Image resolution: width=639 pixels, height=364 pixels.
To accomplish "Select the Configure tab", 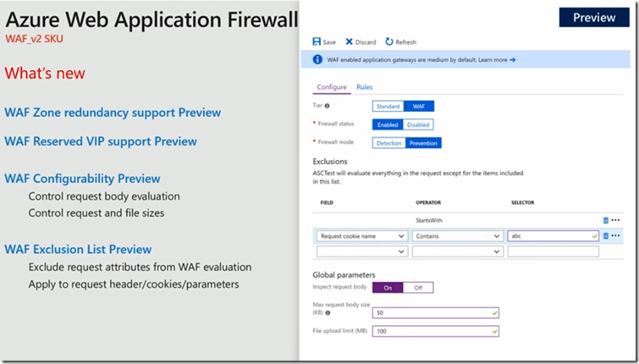I will pyautogui.click(x=330, y=87).
